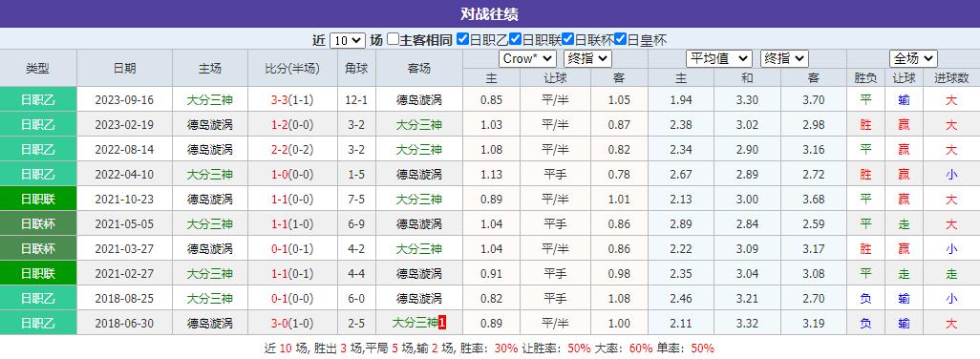Click the 3-0(1-0) score on 2018-06-30
Screen dimensions: 980x359
(x=292, y=324)
